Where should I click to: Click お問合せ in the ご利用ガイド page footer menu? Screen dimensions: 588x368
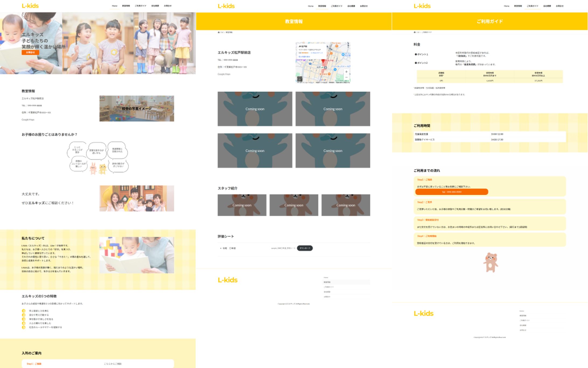pos(523,330)
